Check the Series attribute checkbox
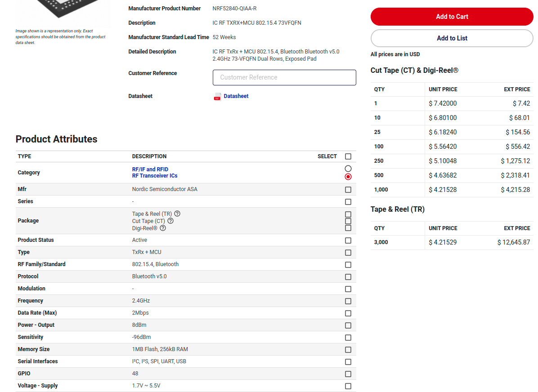538x392 pixels. pyautogui.click(x=348, y=202)
